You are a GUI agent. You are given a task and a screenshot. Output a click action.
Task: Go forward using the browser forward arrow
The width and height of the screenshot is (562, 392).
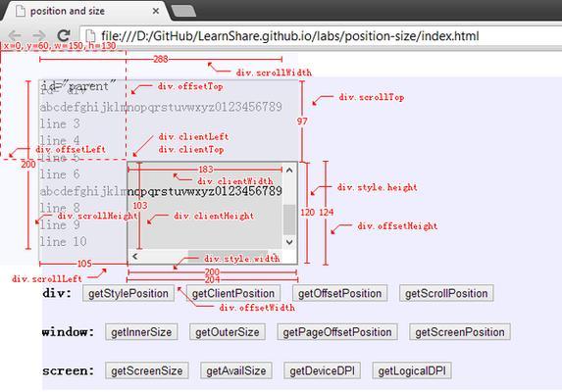coord(38,35)
